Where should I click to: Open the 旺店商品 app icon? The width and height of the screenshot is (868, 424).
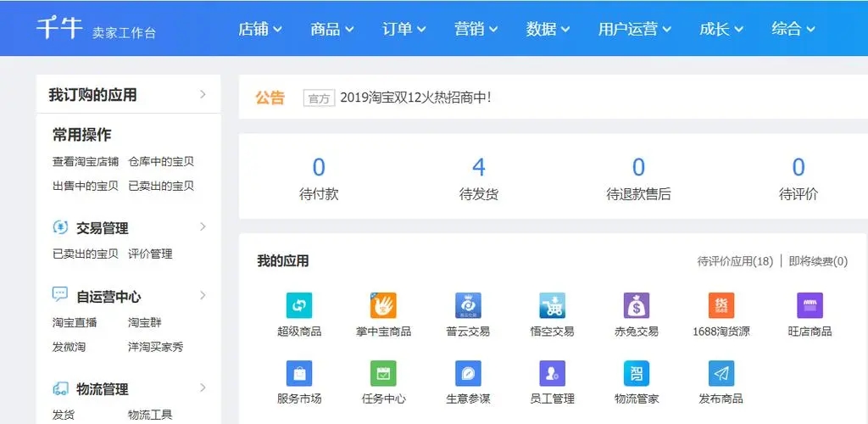tap(810, 305)
